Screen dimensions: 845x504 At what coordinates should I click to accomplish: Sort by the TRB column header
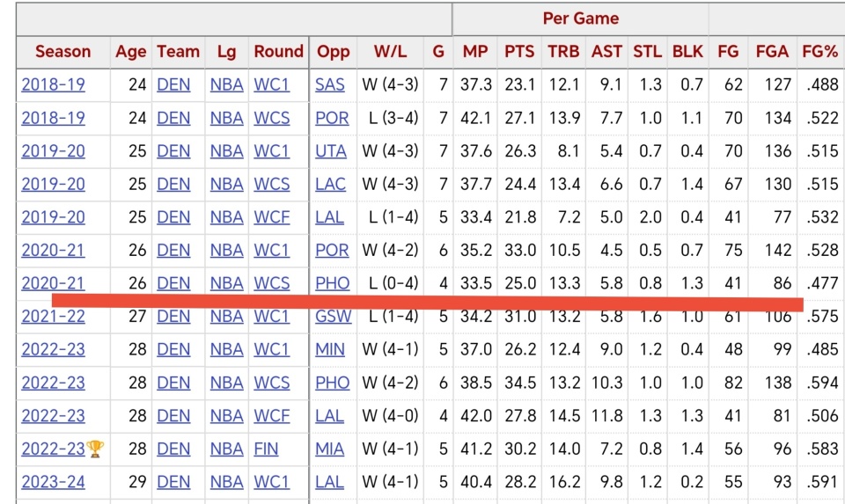click(563, 52)
